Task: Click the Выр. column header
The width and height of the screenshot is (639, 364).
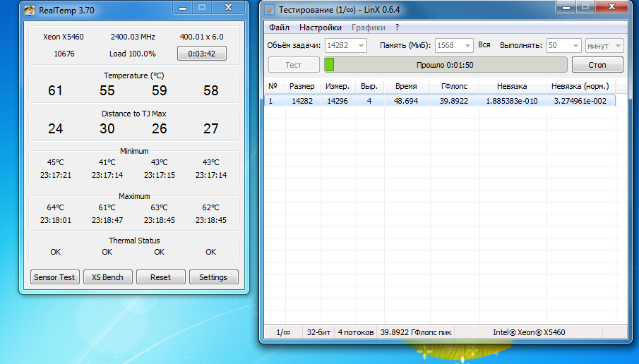Action: (x=369, y=86)
